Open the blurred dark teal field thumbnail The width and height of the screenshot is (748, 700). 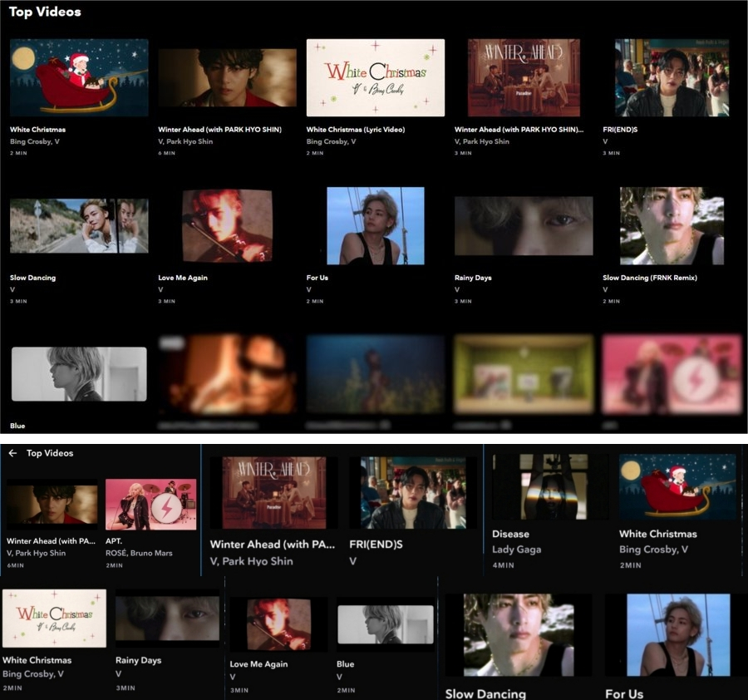click(x=375, y=375)
